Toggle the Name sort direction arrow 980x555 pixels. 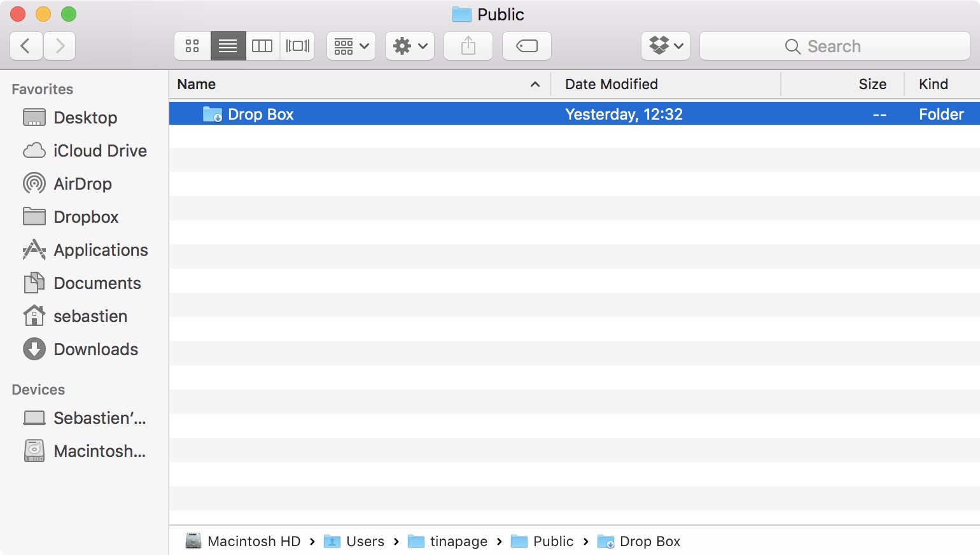point(535,84)
